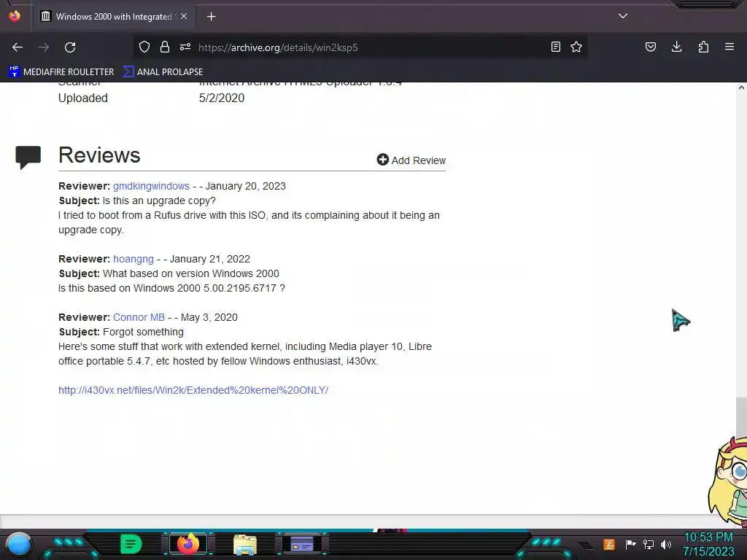This screenshot has height=560, width=747.
Task: Open File Explorer from the taskbar
Action: pyautogui.click(x=245, y=545)
